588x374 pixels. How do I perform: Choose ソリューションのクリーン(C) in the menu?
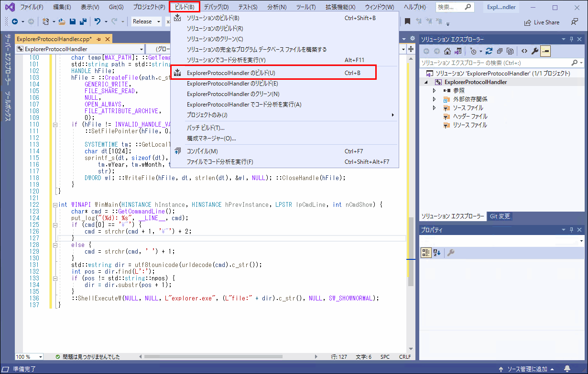pos(284,39)
